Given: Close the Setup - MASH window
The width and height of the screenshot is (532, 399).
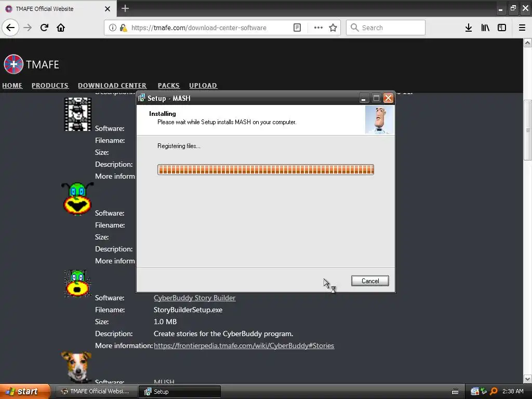Looking at the screenshot, I should [x=388, y=98].
